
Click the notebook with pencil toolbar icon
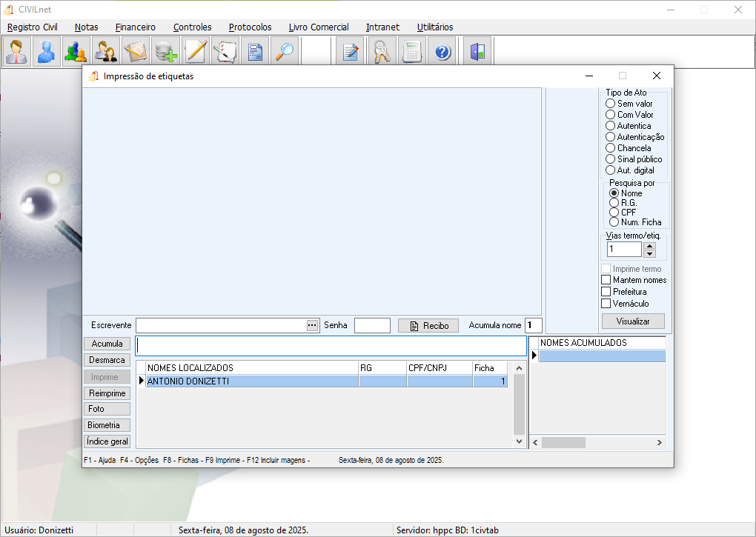click(136, 51)
